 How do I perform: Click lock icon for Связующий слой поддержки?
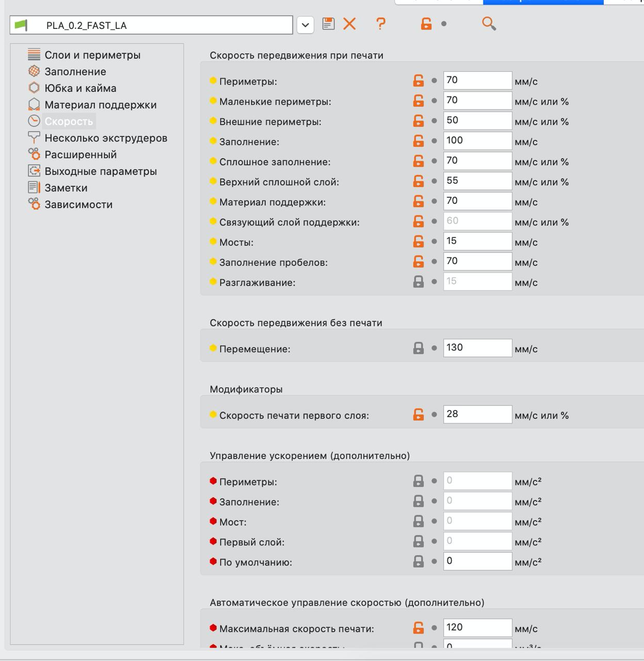point(418,222)
